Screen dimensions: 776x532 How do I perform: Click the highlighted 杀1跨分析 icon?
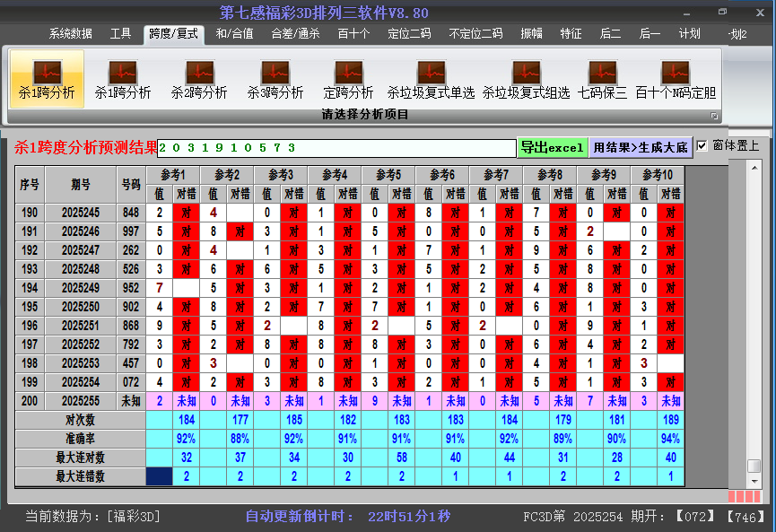click(x=47, y=79)
